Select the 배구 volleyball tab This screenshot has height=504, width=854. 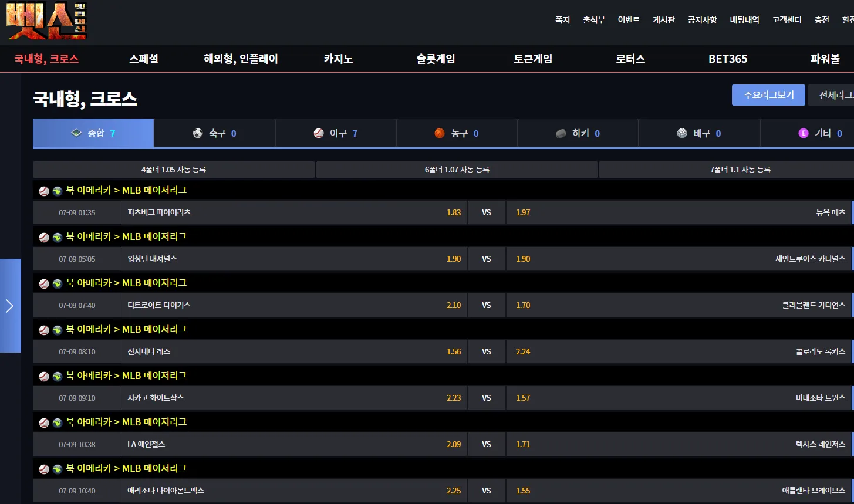[x=699, y=133]
